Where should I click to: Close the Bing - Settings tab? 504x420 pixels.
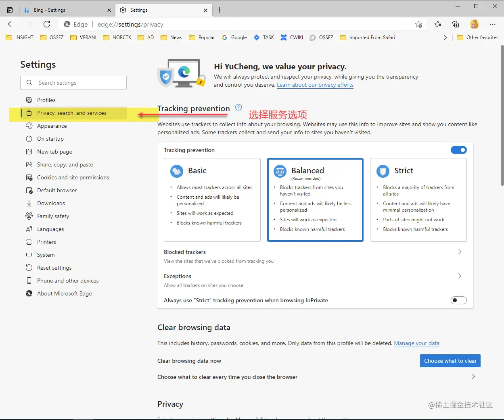[x=109, y=10]
